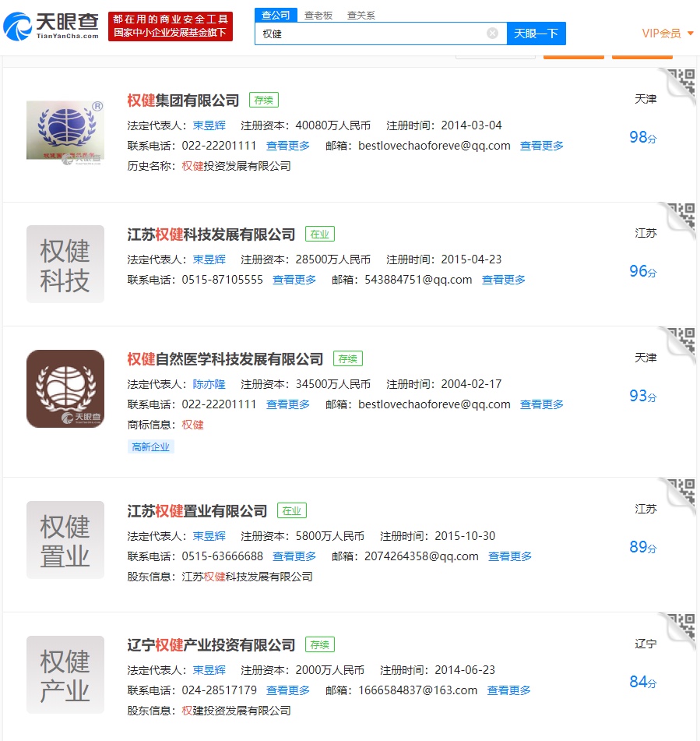This screenshot has height=741, width=700.
Task: Click the 天眼一下 search button
Action: click(536, 34)
